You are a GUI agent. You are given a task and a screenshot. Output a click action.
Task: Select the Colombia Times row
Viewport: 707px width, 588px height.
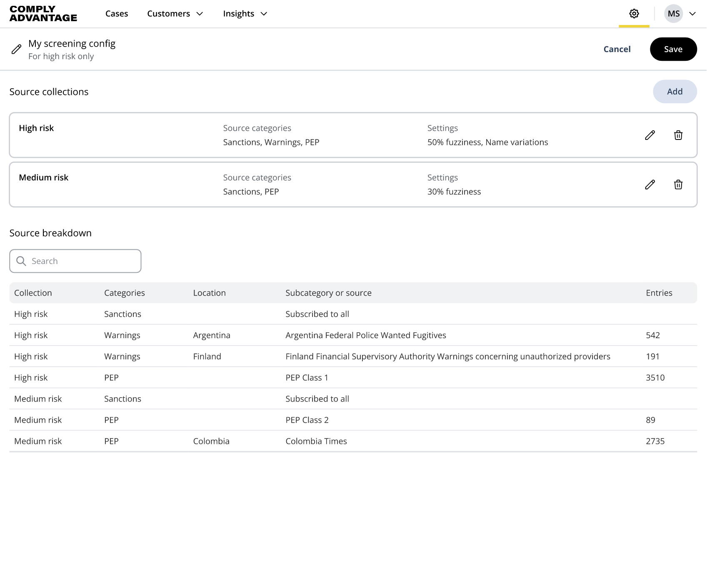pyautogui.click(x=316, y=441)
